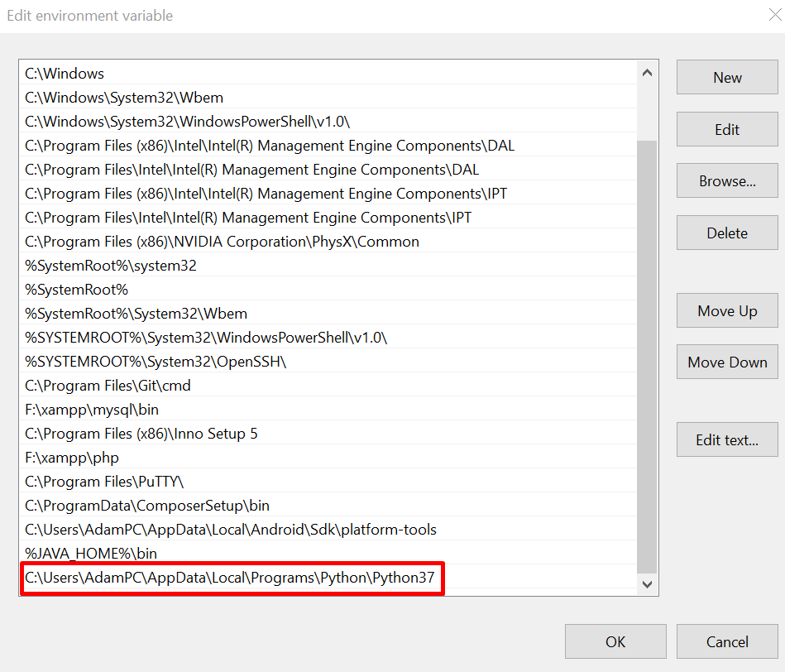Click Move Down

tap(726, 362)
